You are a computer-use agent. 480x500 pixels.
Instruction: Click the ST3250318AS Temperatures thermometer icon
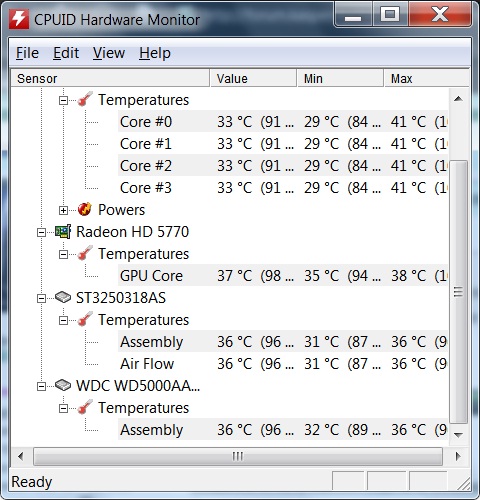pyautogui.click(x=85, y=319)
